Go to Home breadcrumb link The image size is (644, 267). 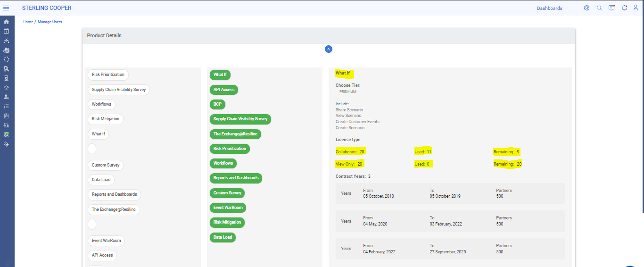click(x=28, y=22)
